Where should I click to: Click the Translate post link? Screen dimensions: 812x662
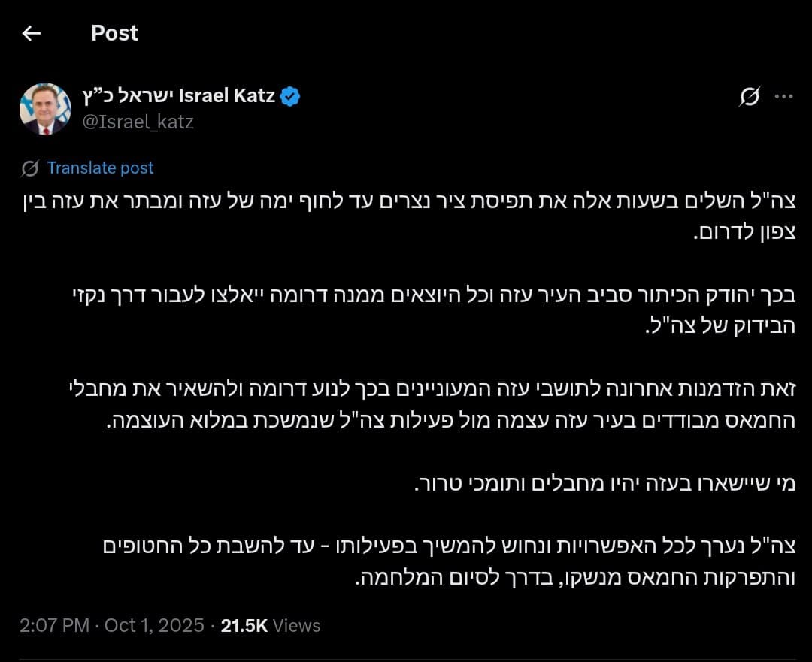pyautogui.click(x=100, y=168)
